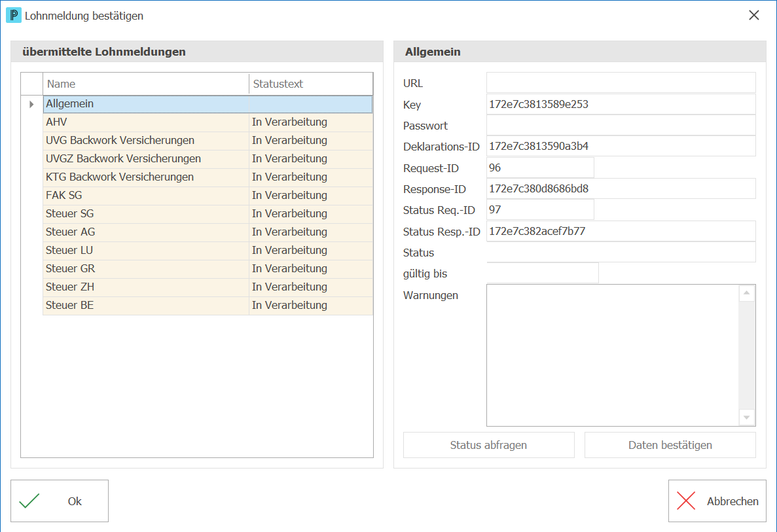777x532 pixels.
Task: Focus the URL input field
Action: [x=621, y=82]
